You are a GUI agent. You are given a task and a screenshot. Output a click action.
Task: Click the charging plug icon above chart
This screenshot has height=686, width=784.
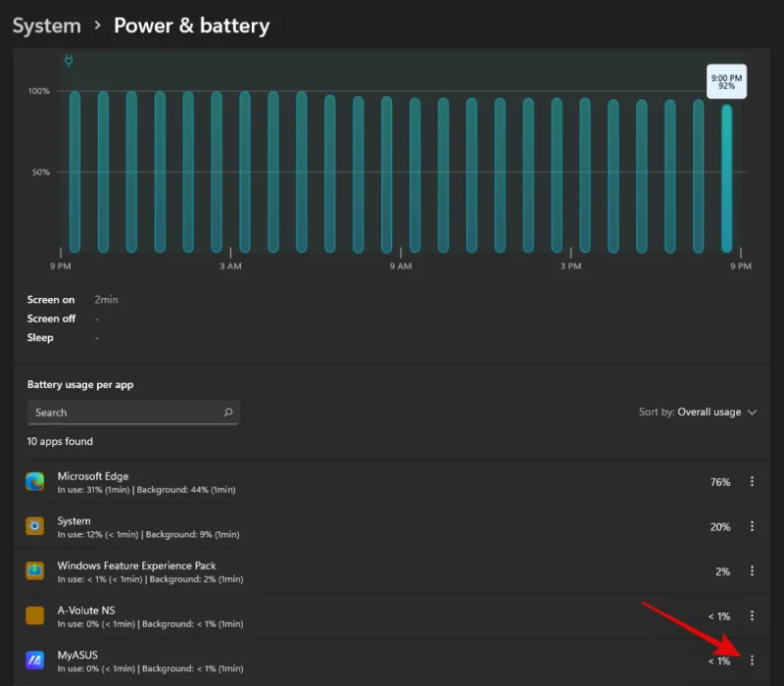tap(69, 61)
